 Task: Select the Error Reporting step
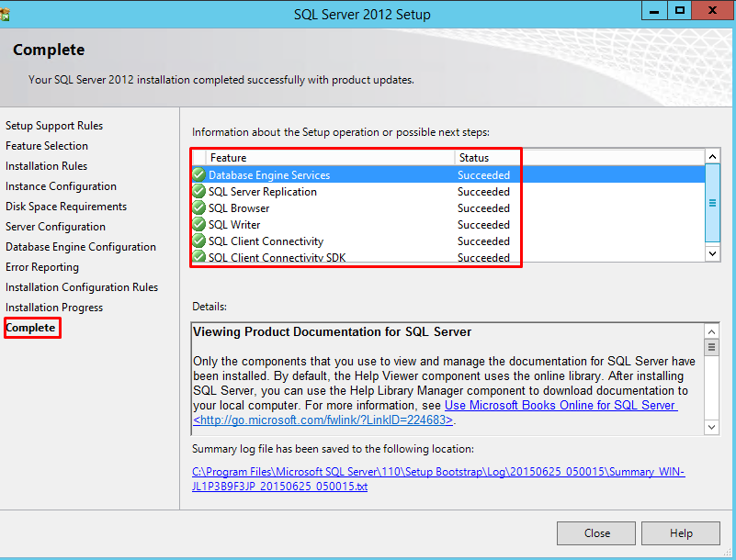(41, 267)
